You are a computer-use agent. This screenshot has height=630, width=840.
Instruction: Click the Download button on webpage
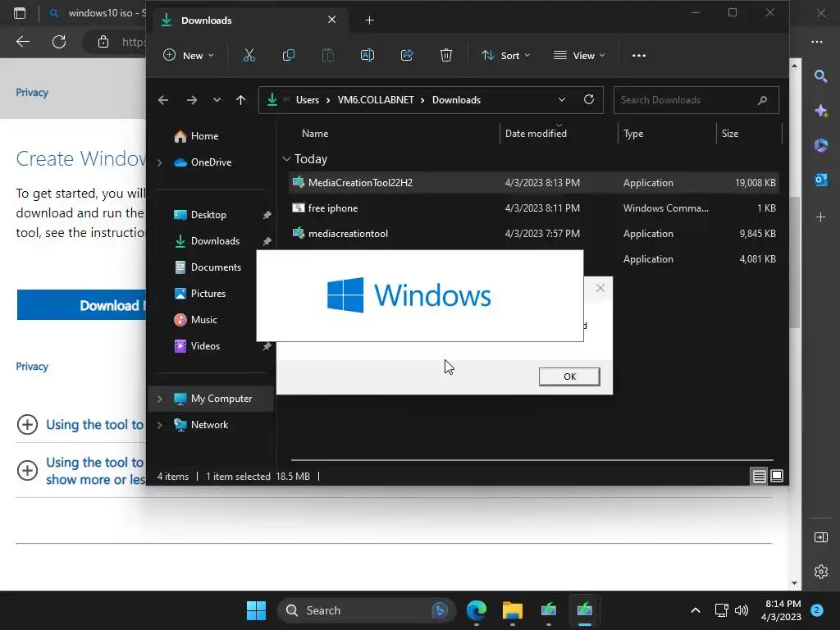pyautogui.click(x=81, y=305)
